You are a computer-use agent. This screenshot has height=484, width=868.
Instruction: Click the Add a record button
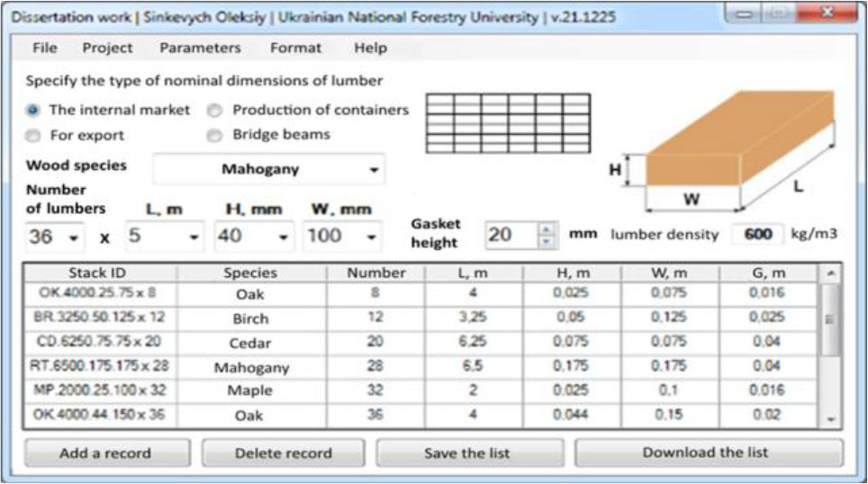pos(106,453)
